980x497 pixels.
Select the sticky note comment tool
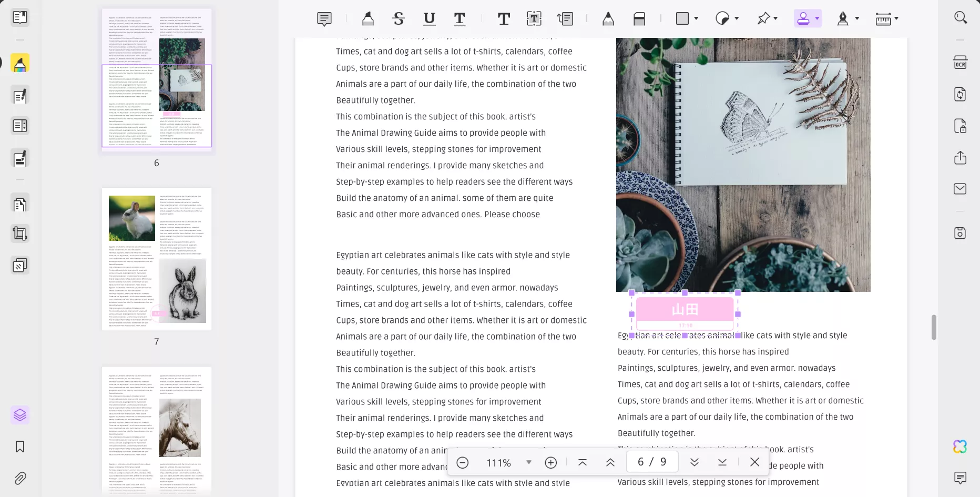(324, 19)
